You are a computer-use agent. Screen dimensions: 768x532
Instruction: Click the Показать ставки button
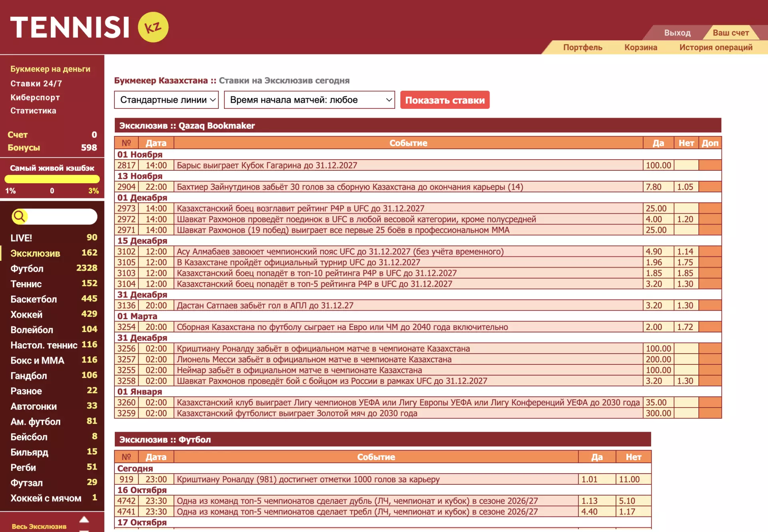coord(445,100)
